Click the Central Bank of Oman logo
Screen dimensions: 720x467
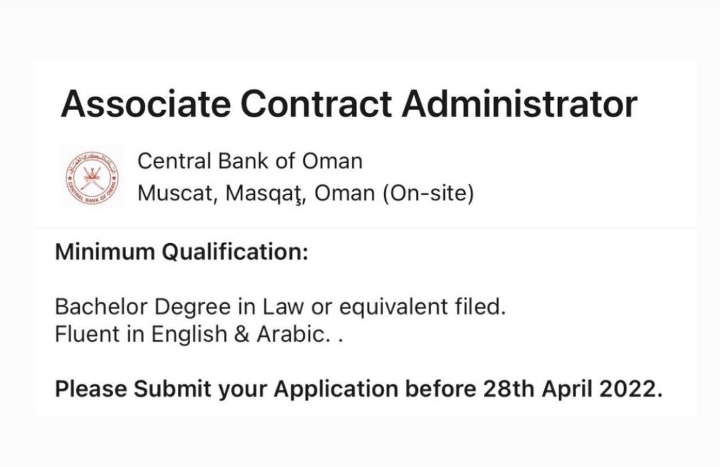[92, 176]
